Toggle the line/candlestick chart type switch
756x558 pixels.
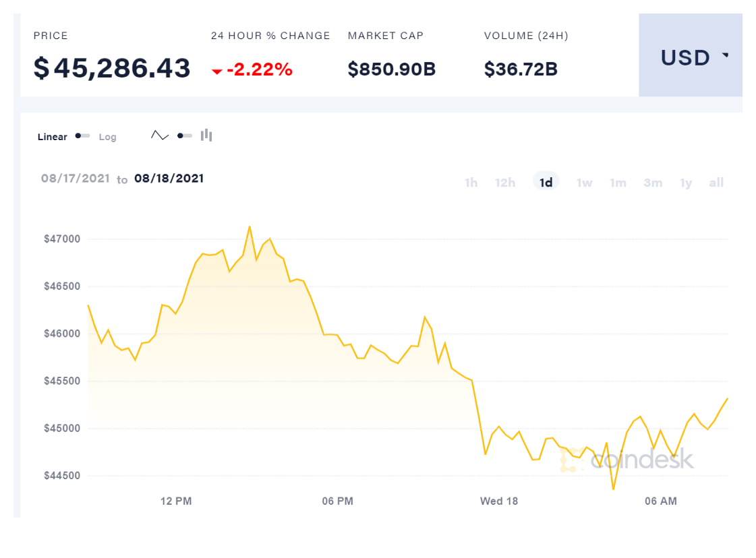[x=184, y=135]
